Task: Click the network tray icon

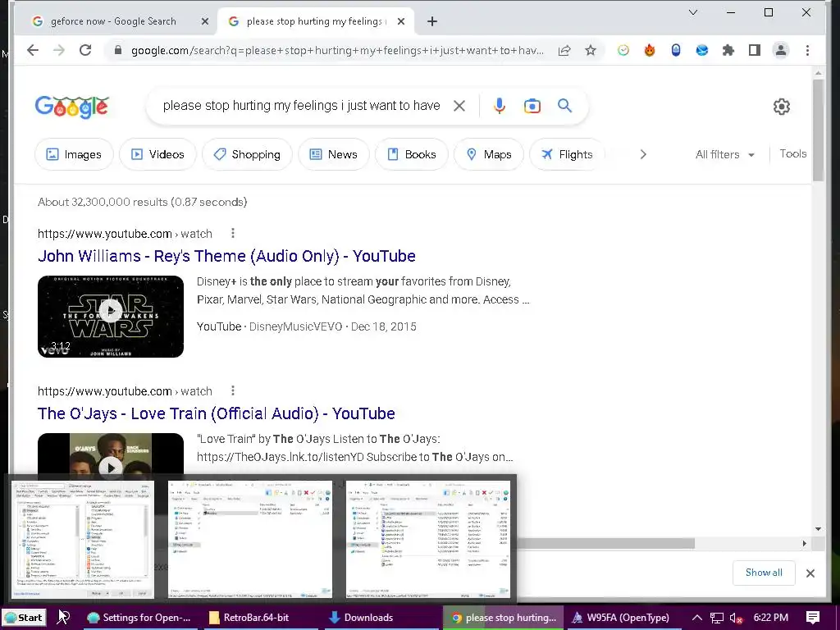Action: coord(717,618)
